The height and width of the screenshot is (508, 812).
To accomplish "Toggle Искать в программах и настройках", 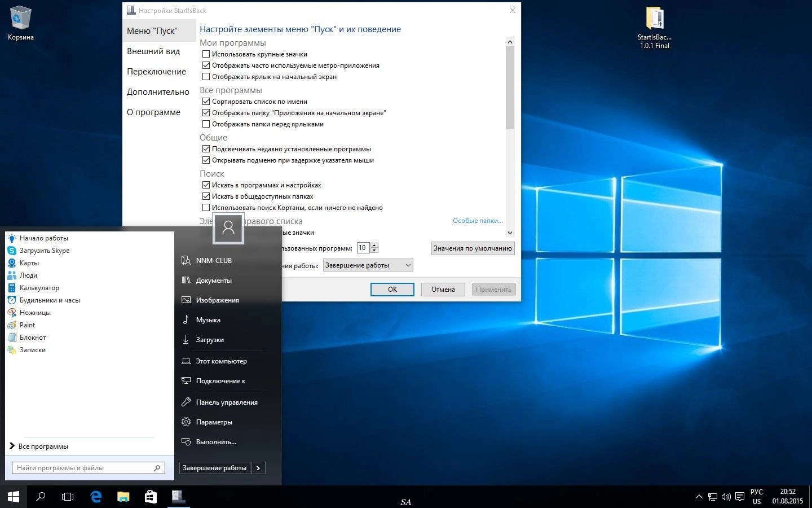I will tap(206, 185).
